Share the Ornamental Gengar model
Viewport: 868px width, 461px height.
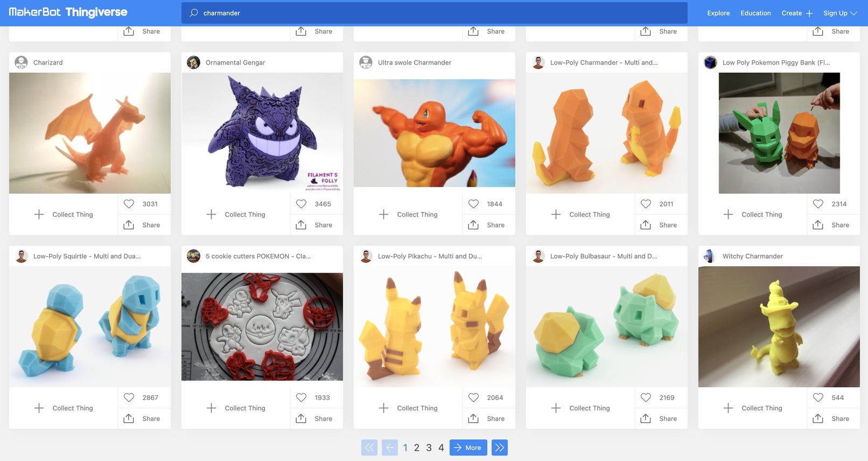pyautogui.click(x=317, y=225)
